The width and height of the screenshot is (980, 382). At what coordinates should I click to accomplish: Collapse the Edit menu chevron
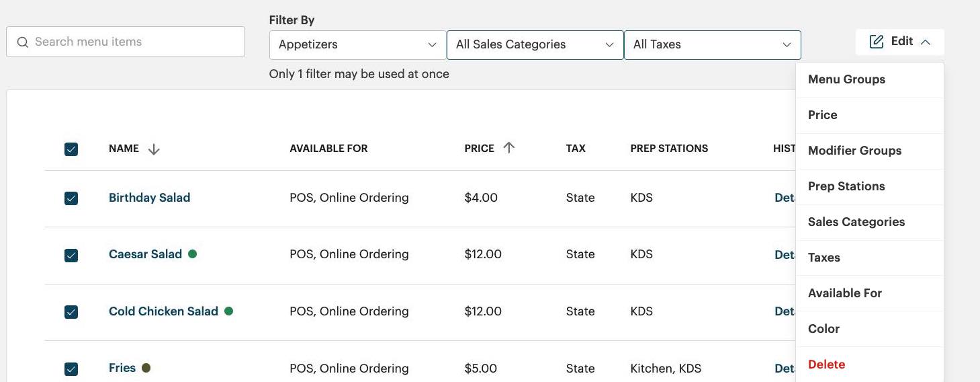[926, 42]
